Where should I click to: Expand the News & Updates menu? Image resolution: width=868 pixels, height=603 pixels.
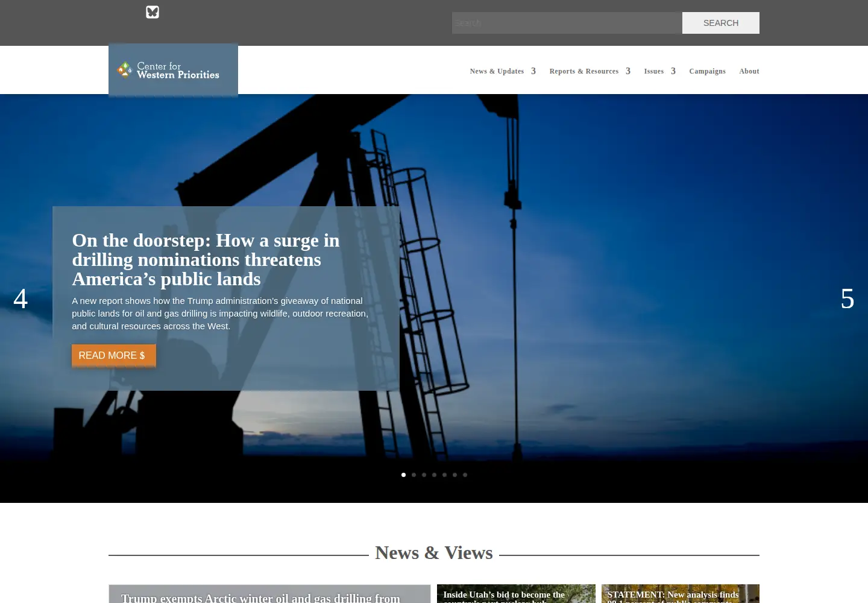click(503, 71)
